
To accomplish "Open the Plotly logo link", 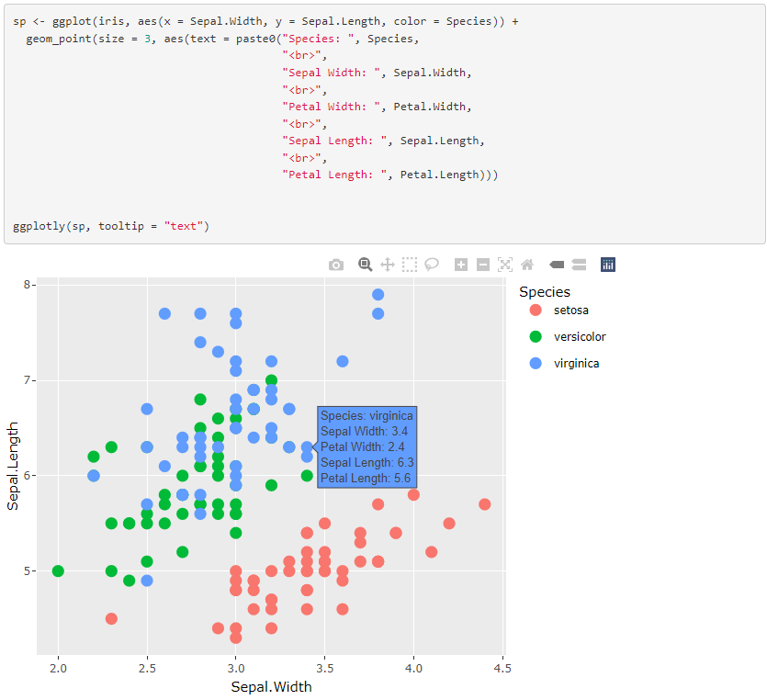I will point(607,264).
